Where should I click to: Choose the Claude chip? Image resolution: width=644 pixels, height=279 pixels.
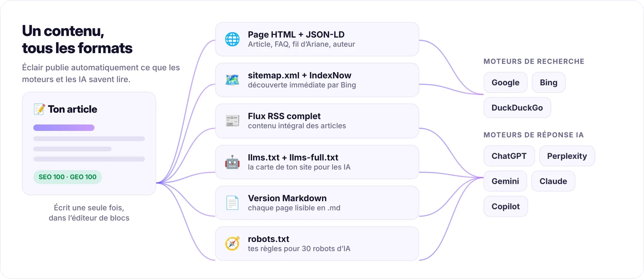click(553, 181)
